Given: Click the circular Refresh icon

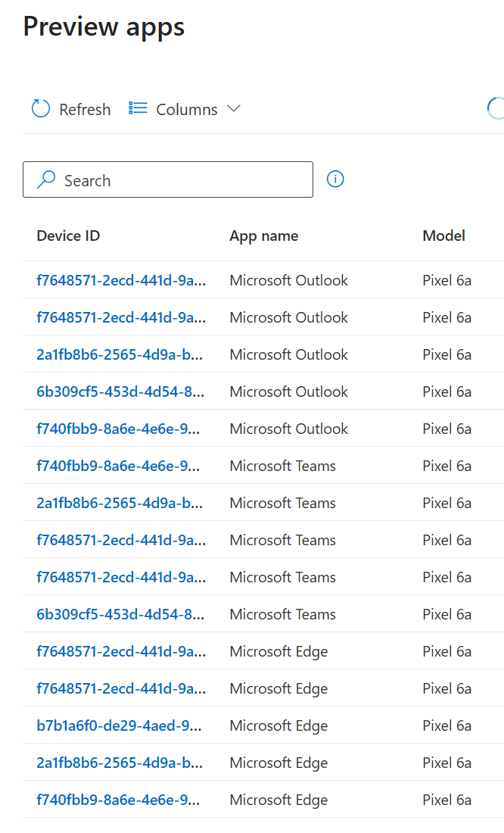Looking at the screenshot, I should point(41,108).
